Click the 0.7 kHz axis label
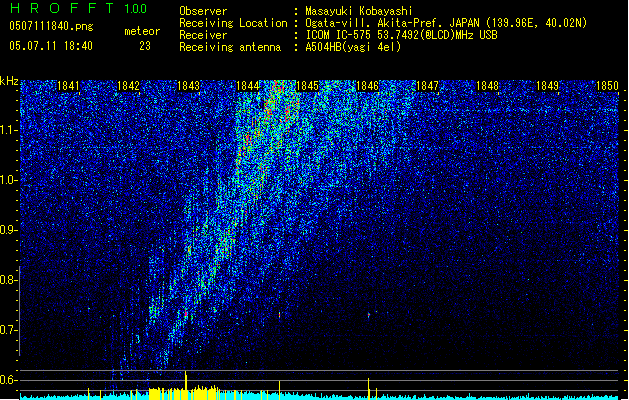This screenshot has width=629, height=400. pyautogui.click(x=9, y=330)
